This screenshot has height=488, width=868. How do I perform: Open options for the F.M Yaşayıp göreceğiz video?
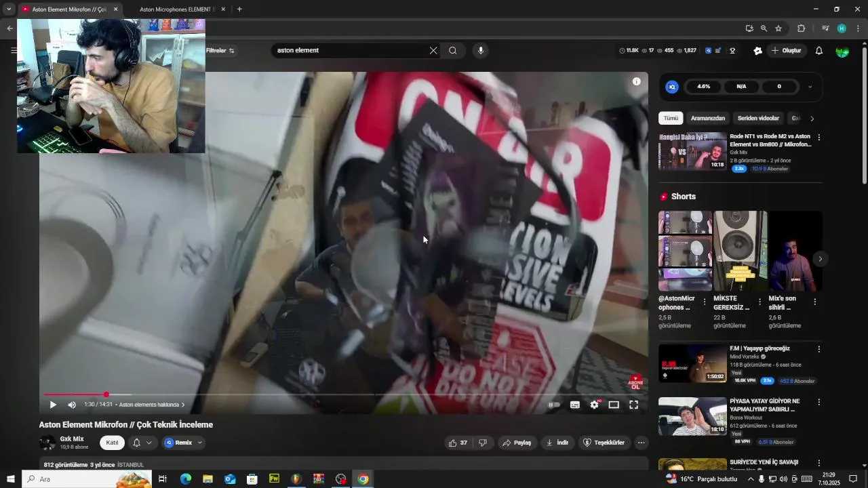click(818, 349)
